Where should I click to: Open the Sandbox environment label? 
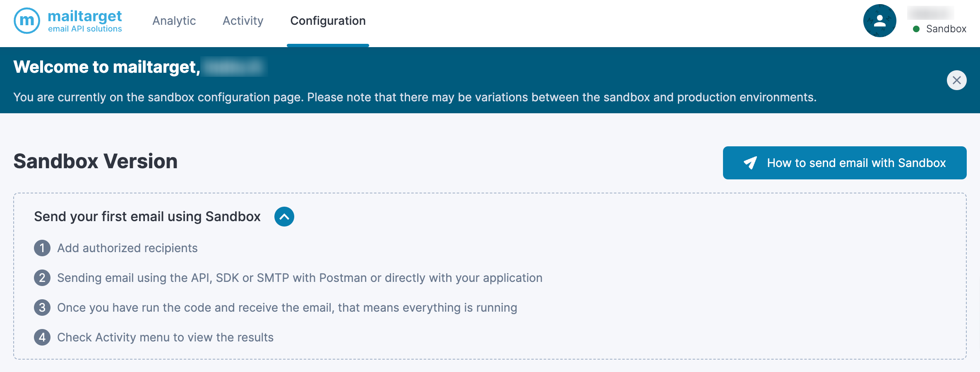(946, 29)
